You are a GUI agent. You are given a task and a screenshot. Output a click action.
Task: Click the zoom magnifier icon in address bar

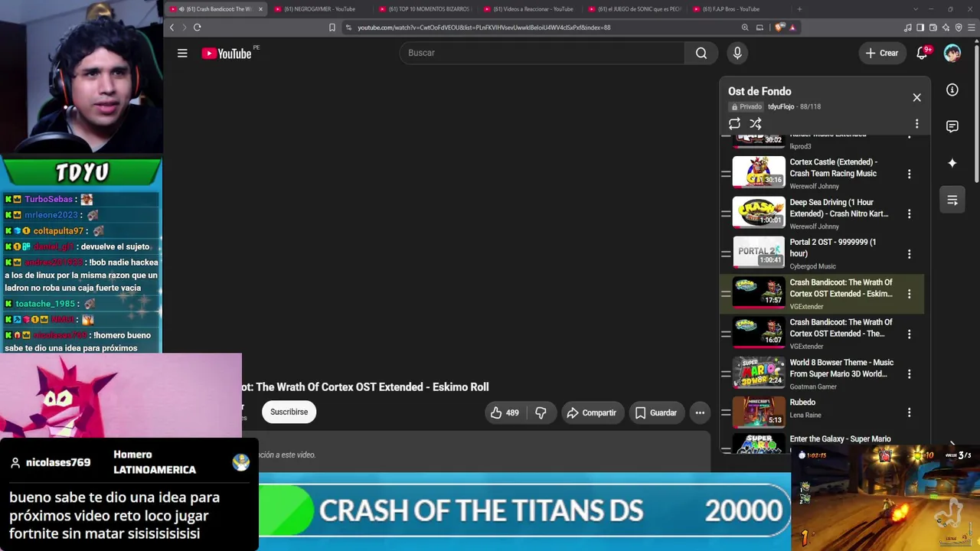coord(745,28)
